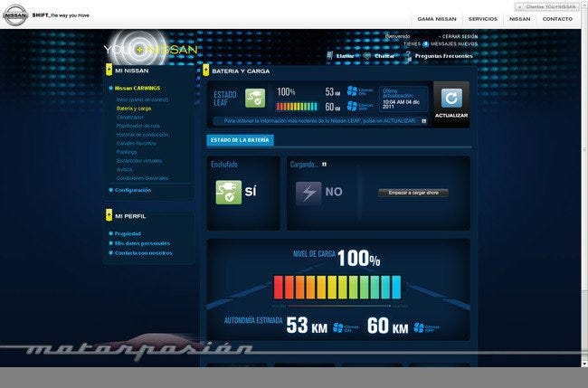This screenshot has height=388, width=588.
Task: Open Canales favoritos
Action: (136, 143)
